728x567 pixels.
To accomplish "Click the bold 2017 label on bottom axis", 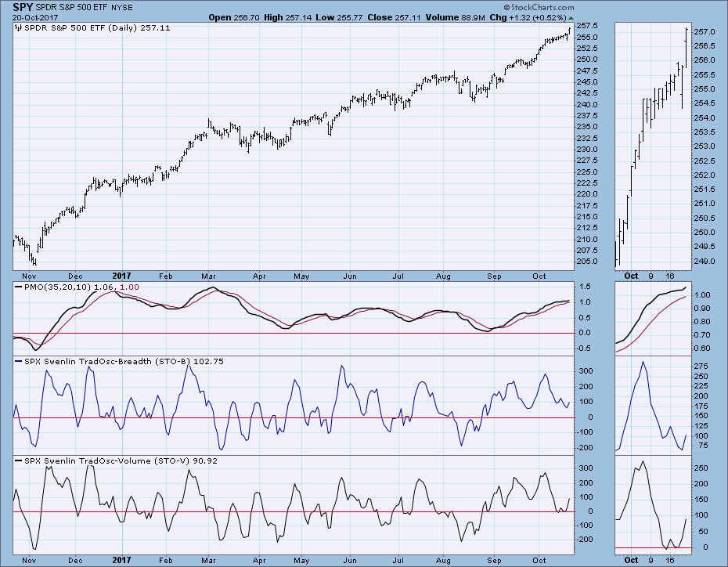I will click(x=121, y=560).
